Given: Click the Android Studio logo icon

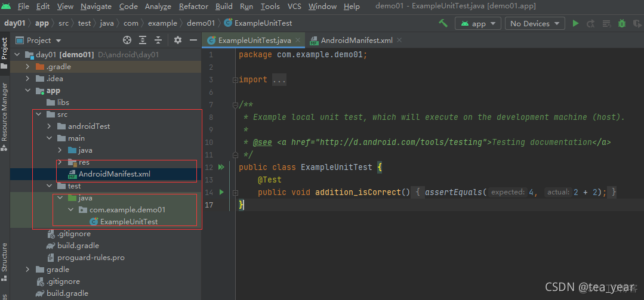Looking at the screenshot, I should coord(7,7).
